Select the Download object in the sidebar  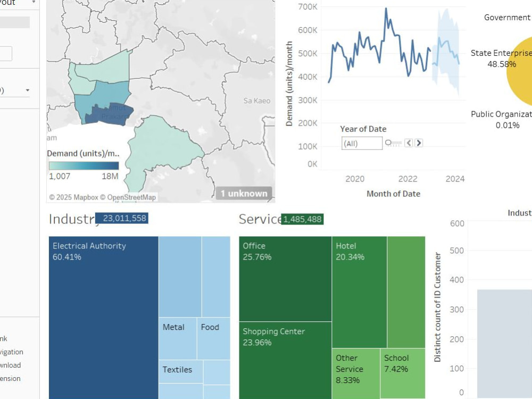click(10, 365)
